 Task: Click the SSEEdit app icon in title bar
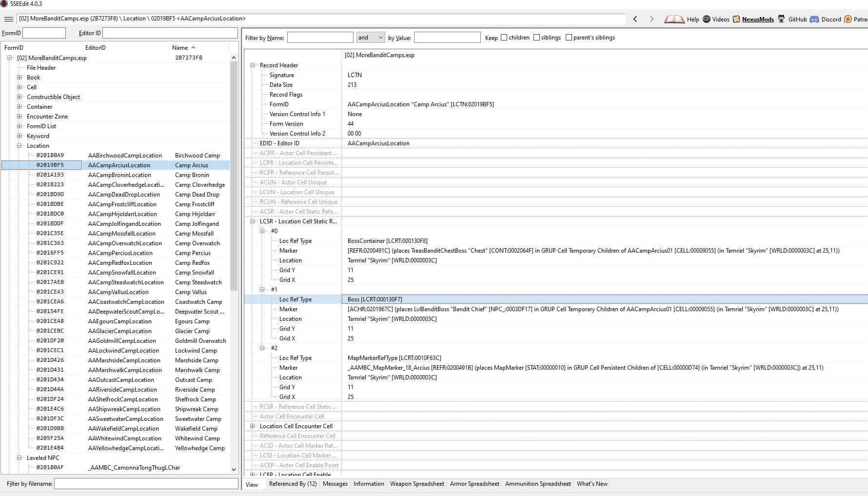[4, 3]
